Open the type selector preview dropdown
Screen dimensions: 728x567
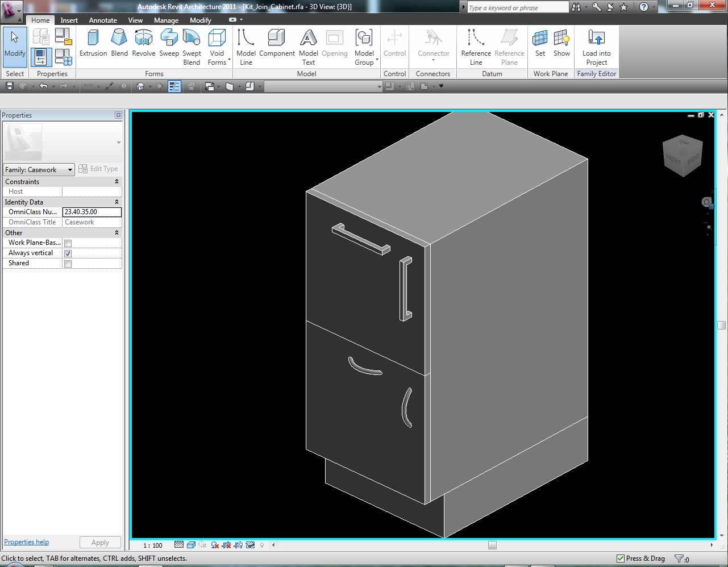point(119,143)
